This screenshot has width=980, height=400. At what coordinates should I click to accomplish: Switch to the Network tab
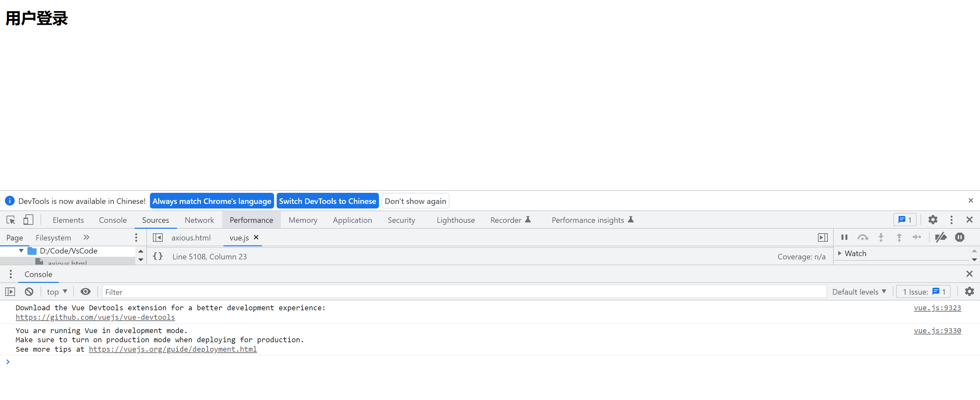click(199, 220)
